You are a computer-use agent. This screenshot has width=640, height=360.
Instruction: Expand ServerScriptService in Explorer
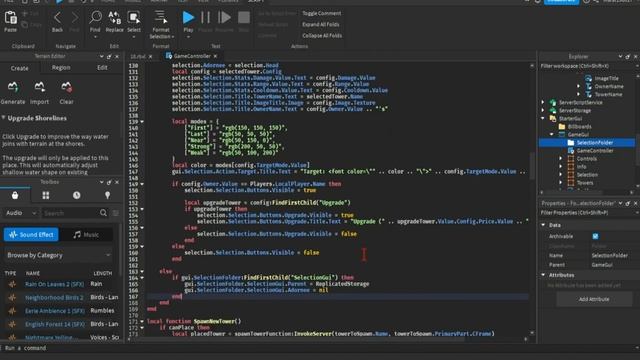pos(543,102)
